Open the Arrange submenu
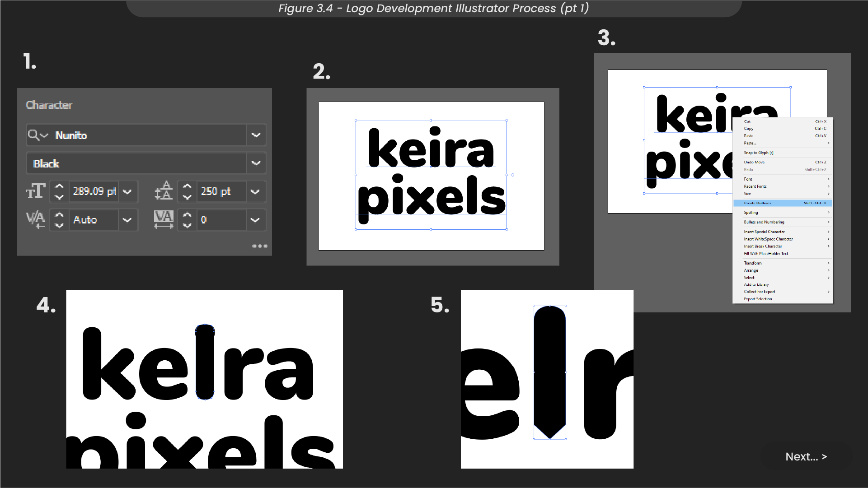The width and height of the screenshot is (868, 488). (783, 270)
